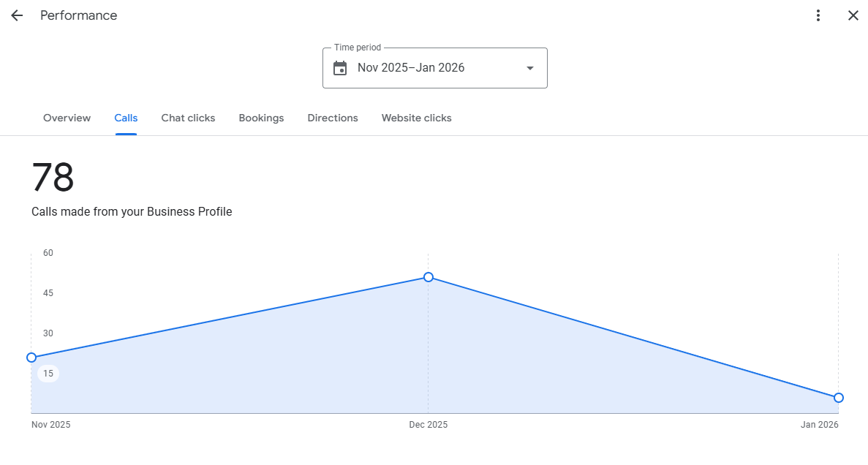View the Directions tab
868x465 pixels.
pyautogui.click(x=333, y=118)
